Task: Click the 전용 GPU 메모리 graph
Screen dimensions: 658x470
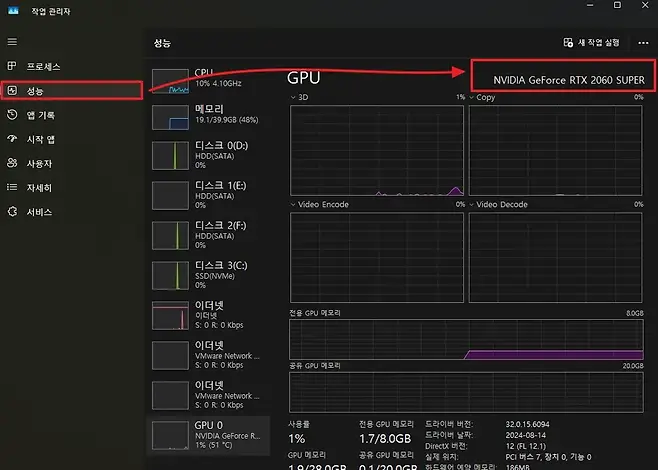Action: pyautogui.click(x=466, y=339)
